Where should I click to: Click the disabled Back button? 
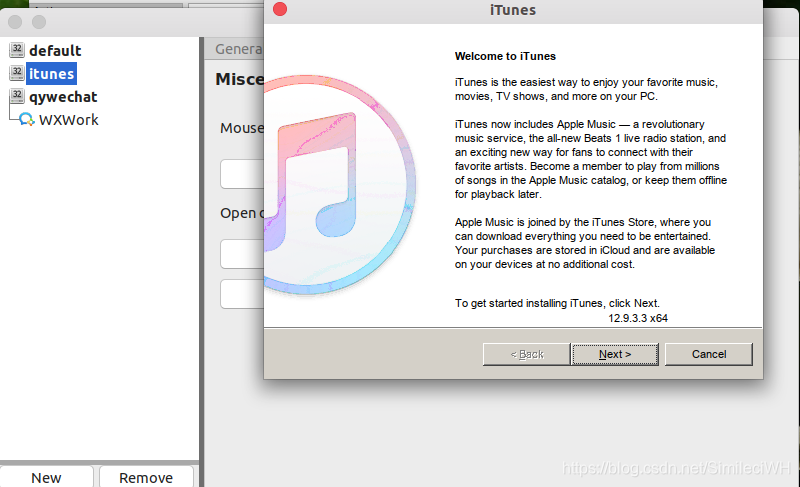pyautogui.click(x=527, y=354)
